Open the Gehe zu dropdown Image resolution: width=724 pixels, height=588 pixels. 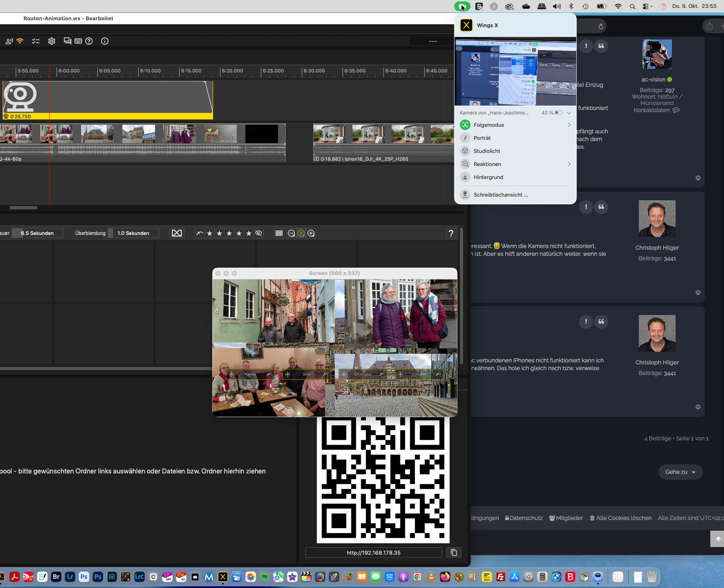click(x=680, y=472)
